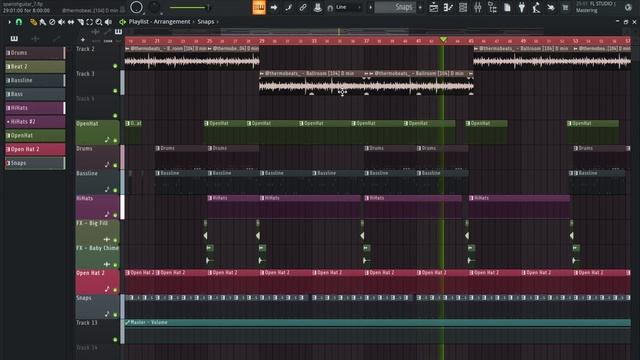Screen dimensions: 640x360
Task: Click Snaps in the breadcrumb
Action: click(x=206, y=22)
